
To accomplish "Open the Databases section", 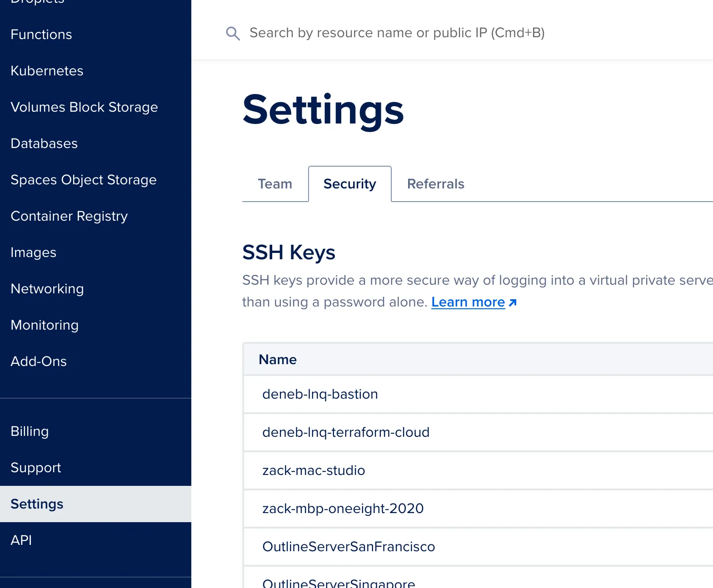I will 44,143.
